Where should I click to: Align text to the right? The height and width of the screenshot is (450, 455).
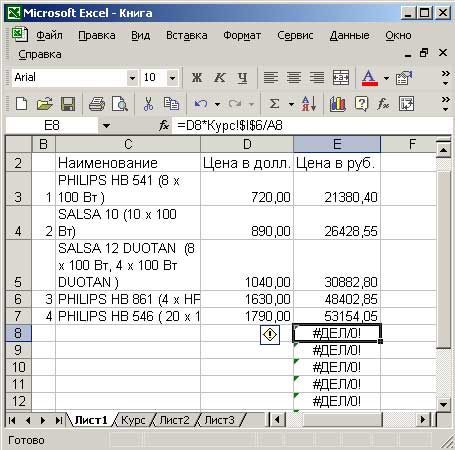pos(317,78)
